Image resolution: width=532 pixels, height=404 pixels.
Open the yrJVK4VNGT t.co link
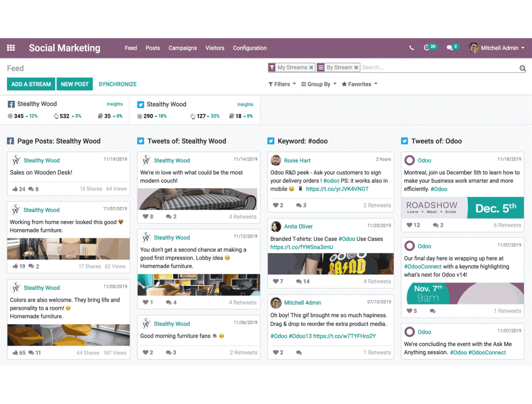tap(337, 189)
